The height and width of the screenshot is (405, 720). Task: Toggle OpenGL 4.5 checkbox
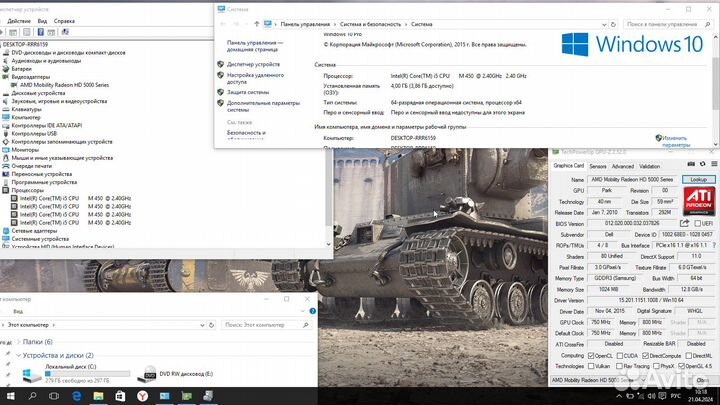pos(681,366)
